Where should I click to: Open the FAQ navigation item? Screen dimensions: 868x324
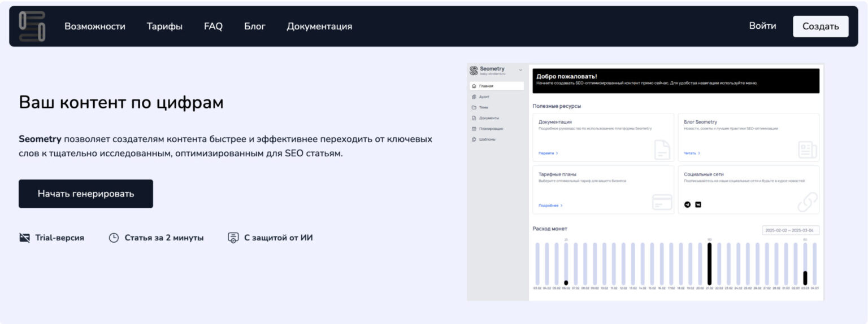tap(213, 27)
